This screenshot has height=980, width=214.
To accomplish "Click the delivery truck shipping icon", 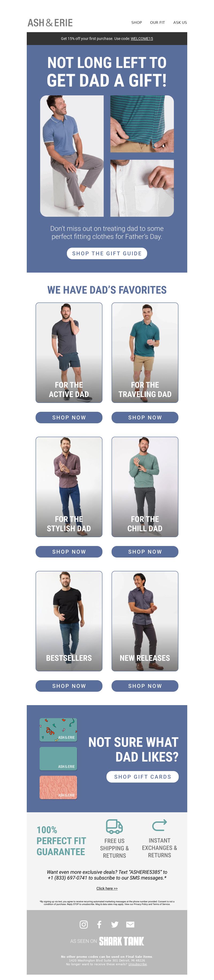I will click(114, 826).
